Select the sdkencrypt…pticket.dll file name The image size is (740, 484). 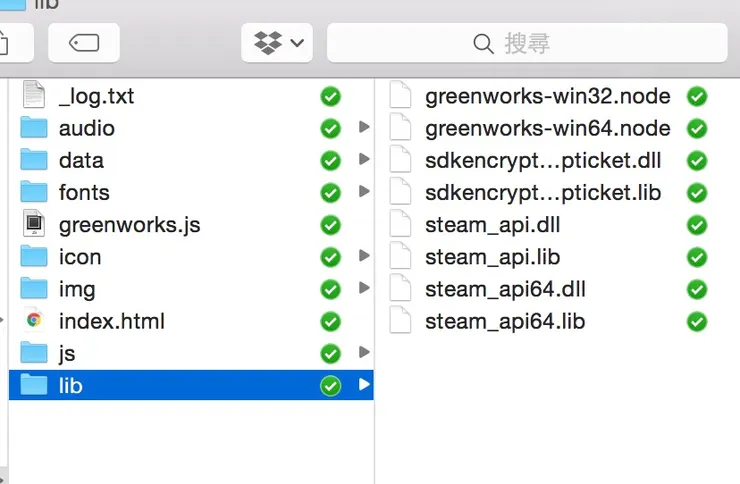543,161
